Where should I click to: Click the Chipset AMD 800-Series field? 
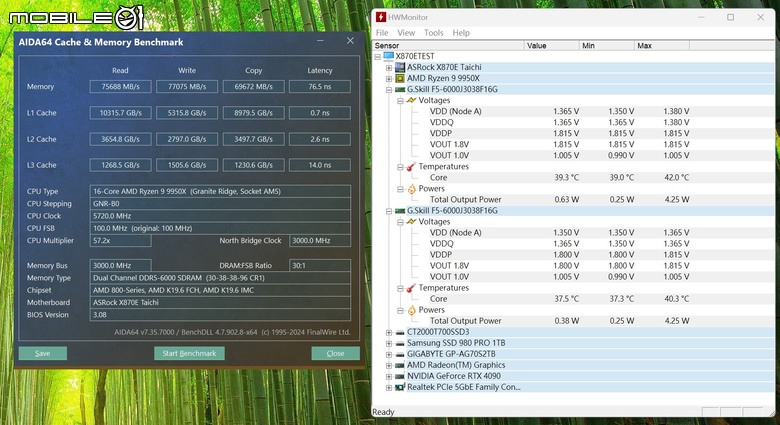[220, 290]
